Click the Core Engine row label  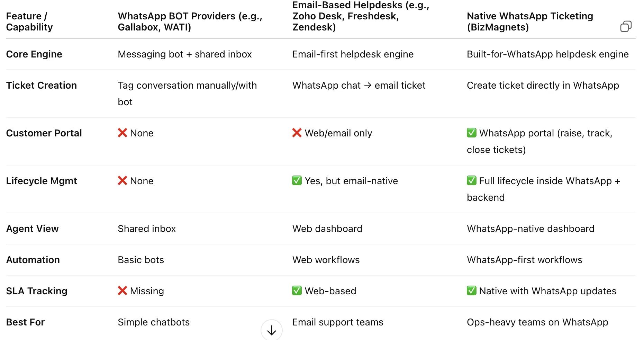[x=34, y=54]
